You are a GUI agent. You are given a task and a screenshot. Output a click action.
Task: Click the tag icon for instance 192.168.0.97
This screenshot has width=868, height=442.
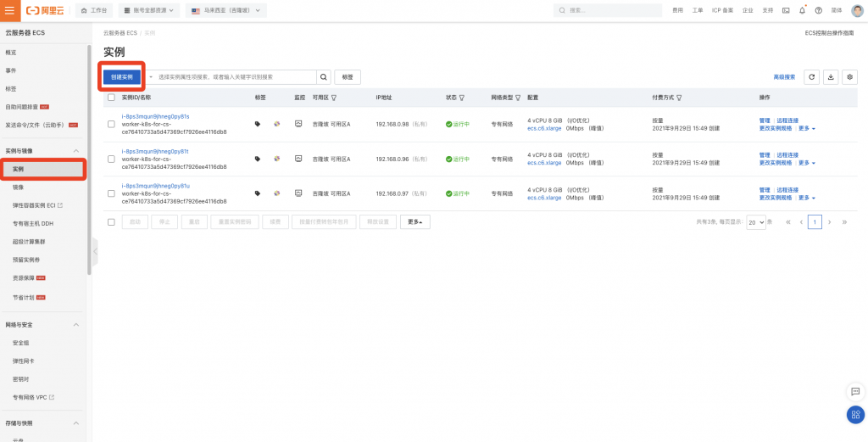click(x=258, y=193)
